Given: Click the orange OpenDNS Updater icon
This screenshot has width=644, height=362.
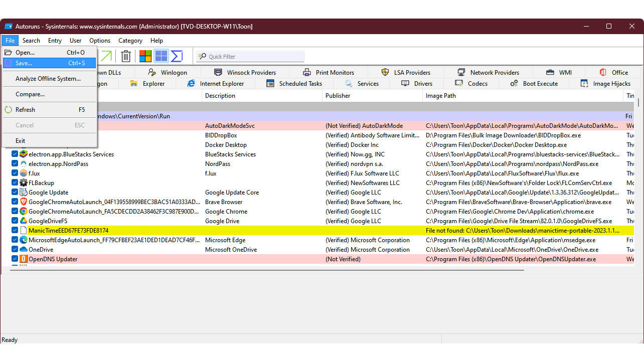Looking at the screenshot, I should 23,259.
